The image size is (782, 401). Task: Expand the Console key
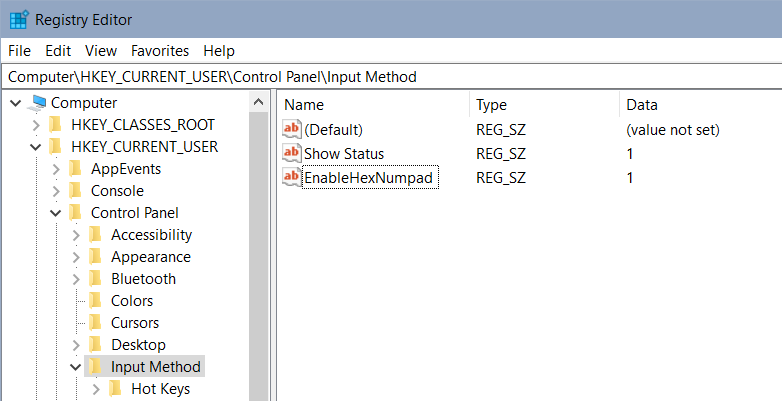[x=56, y=191]
